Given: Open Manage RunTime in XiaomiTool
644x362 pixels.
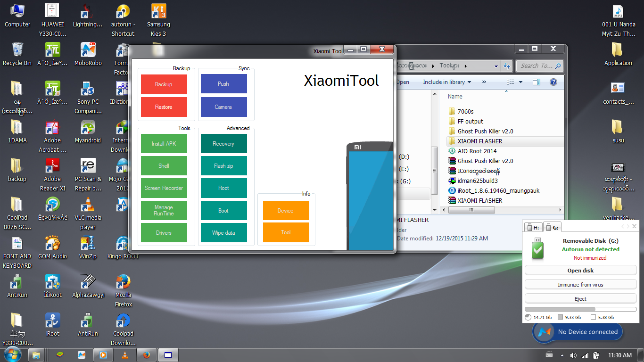Looking at the screenshot, I should [164, 211].
